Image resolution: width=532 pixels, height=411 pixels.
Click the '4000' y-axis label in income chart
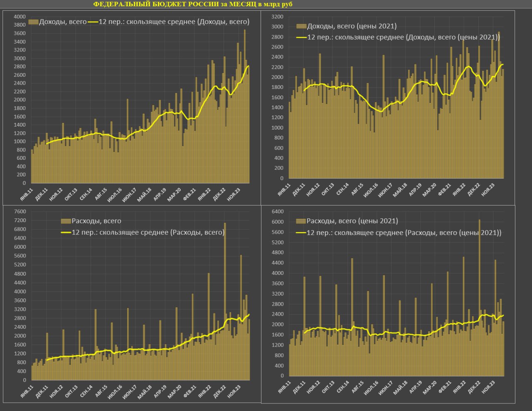pos(20,17)
